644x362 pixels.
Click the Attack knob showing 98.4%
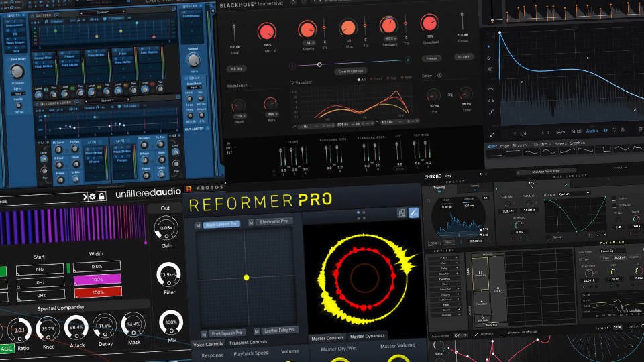[x=76, y=327]
